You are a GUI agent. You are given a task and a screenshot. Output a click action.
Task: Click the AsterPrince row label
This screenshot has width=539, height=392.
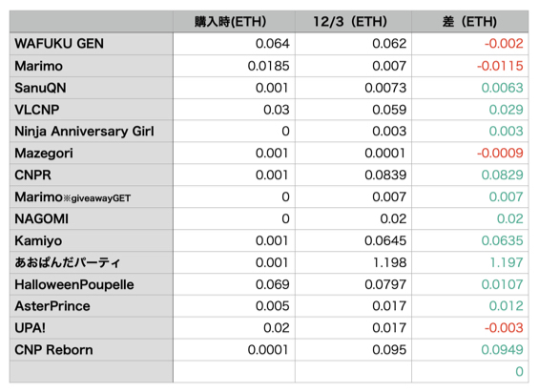[x=92, y=306]
